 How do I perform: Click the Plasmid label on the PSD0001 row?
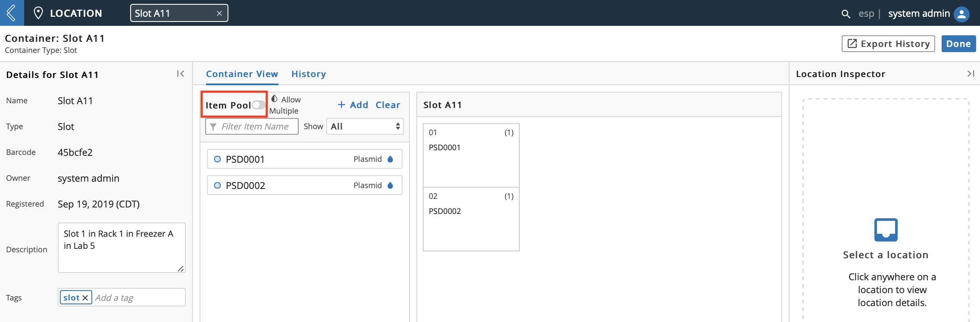368,159
